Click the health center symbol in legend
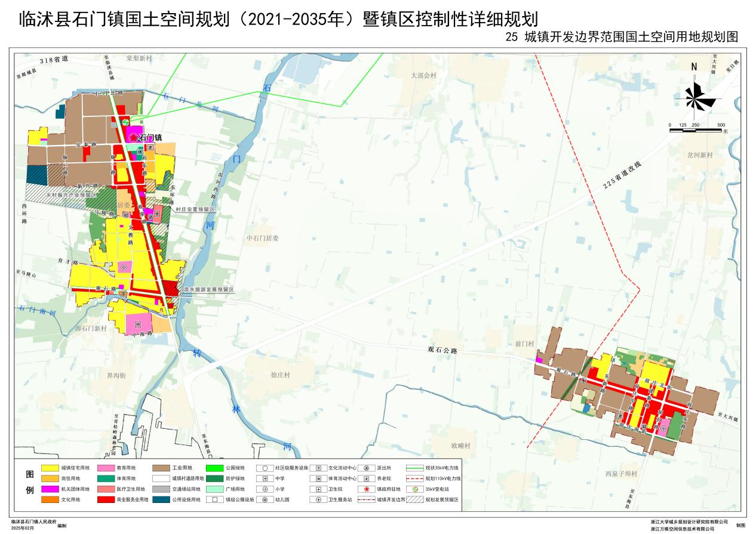This screenshot has height=534, width=756. tap(319, 489)
